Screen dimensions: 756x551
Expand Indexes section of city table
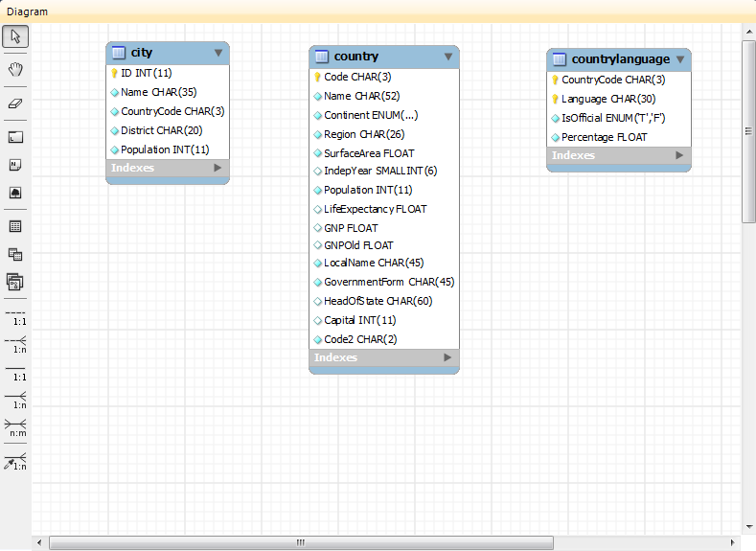point(218,168)
